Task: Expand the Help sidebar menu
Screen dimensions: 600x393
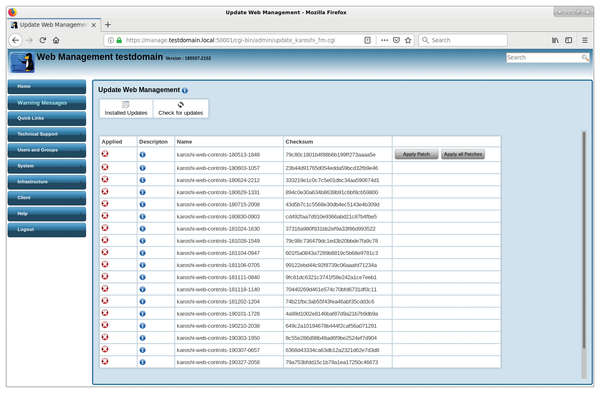Action: coord(47,214)
